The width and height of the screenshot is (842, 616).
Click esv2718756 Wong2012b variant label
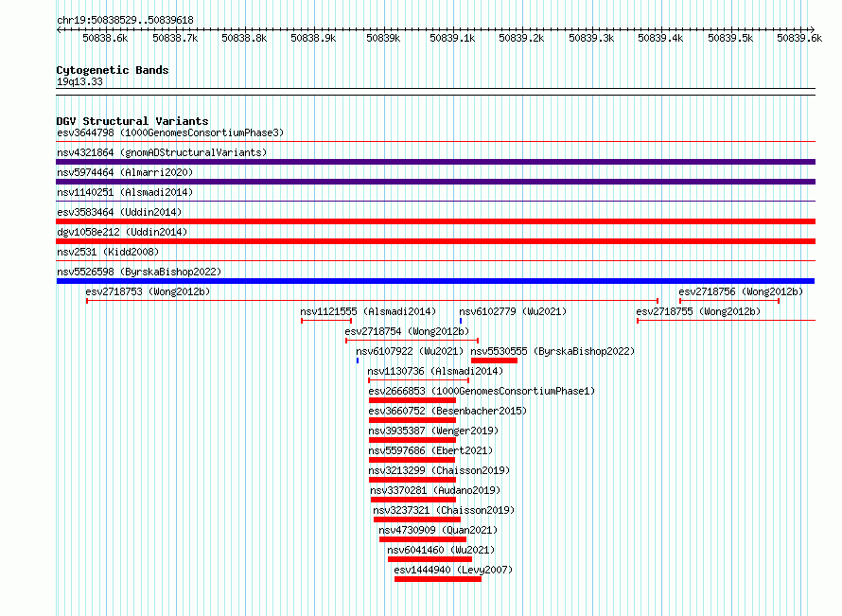741,291
